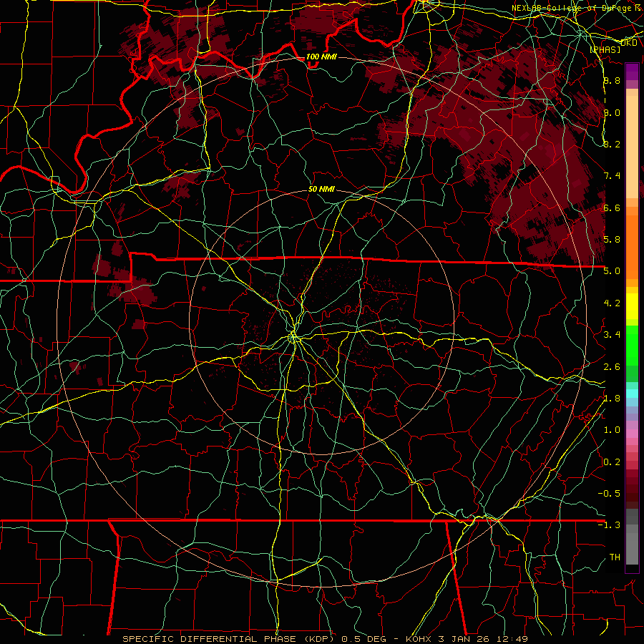The height and width of the screenshot is (644, 644).
Task: Click the 0.2 value on color scale
Action: 612,462
